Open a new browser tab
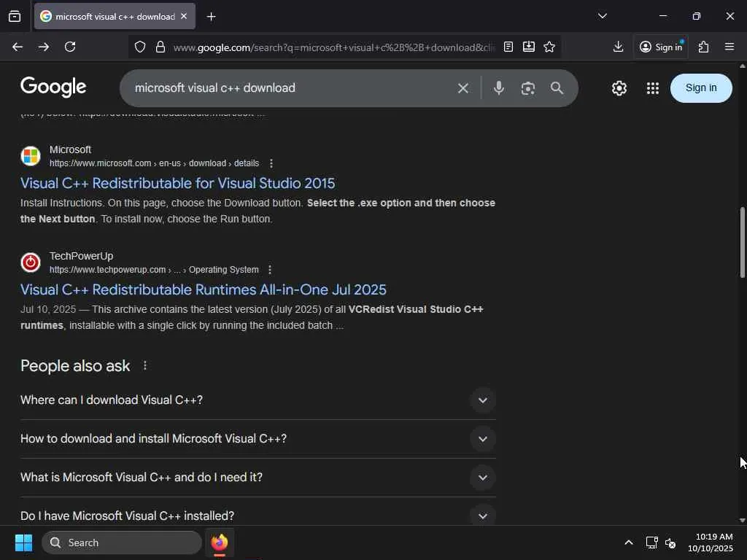The image size is (747, 560). click(211, 17)
